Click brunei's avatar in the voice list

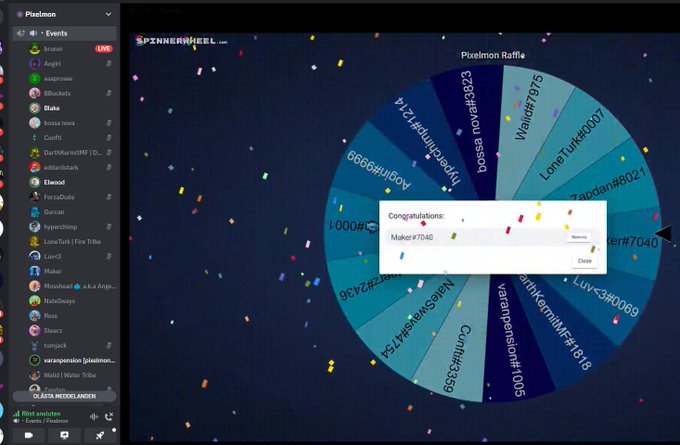(35, 49)
